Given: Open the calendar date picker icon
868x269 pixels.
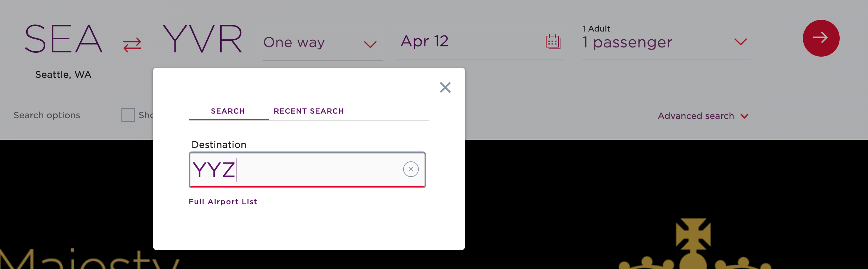Looking at the screenshot, I should tap(553, 41).
